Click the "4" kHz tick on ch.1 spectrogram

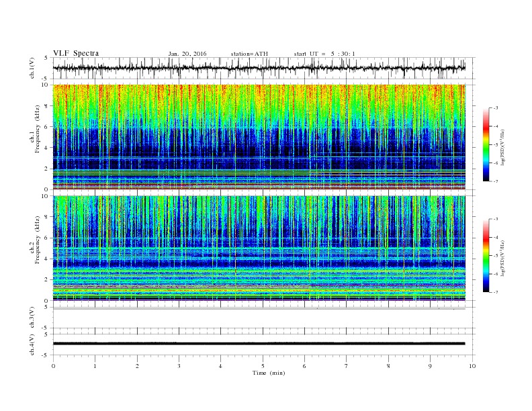coord(47,148)
